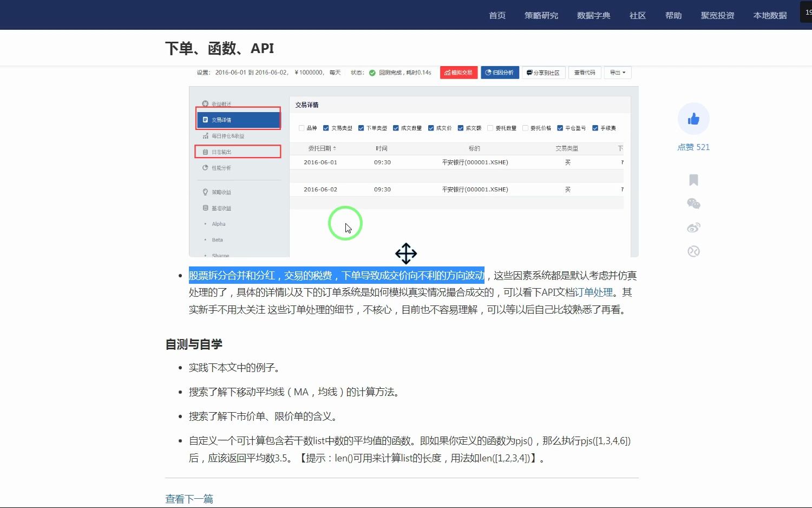Select 收益概述 in the backtest sidebar

coord(217,104)
